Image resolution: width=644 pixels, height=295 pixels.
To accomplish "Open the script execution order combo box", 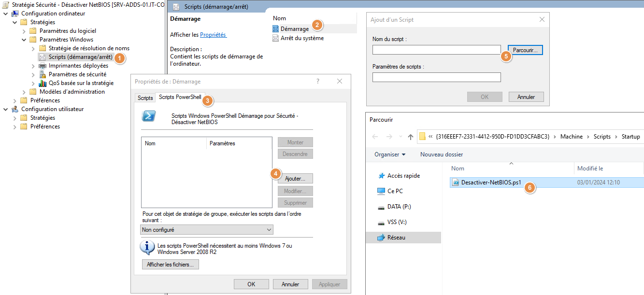I will pos(207,230).
